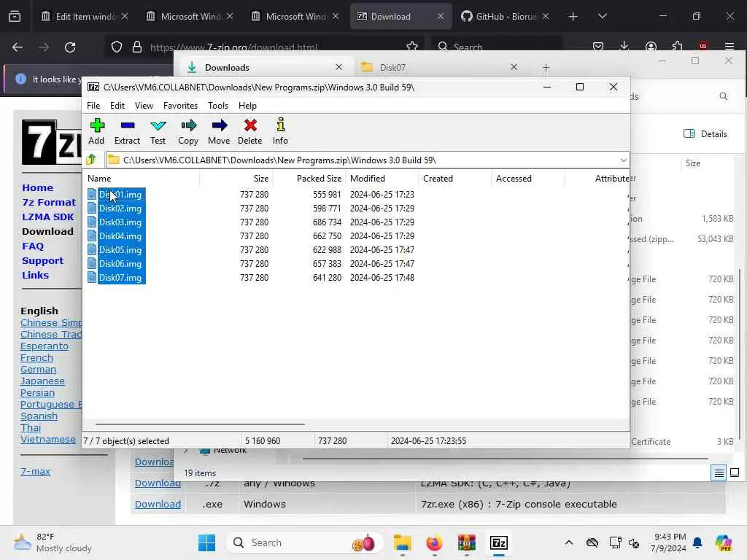Sort by Name column header
The image size is (747, 560).
(142, 179)
